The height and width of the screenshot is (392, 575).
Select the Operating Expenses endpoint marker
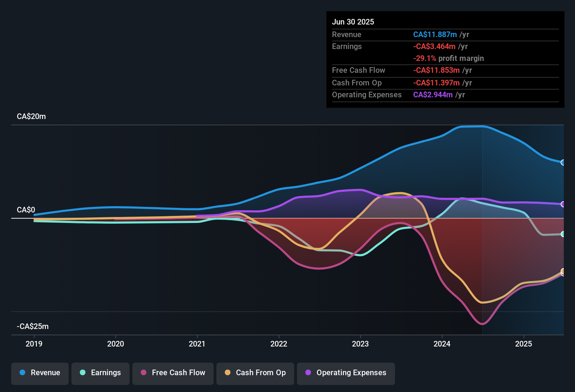[563, 204]
